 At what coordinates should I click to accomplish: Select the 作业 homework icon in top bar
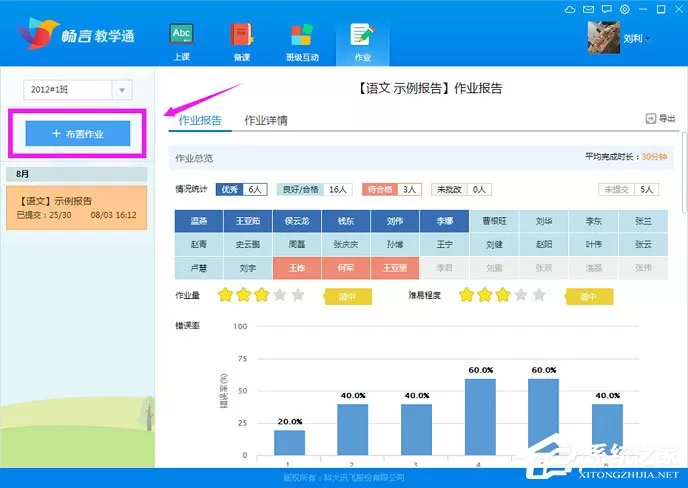point(362,34)
